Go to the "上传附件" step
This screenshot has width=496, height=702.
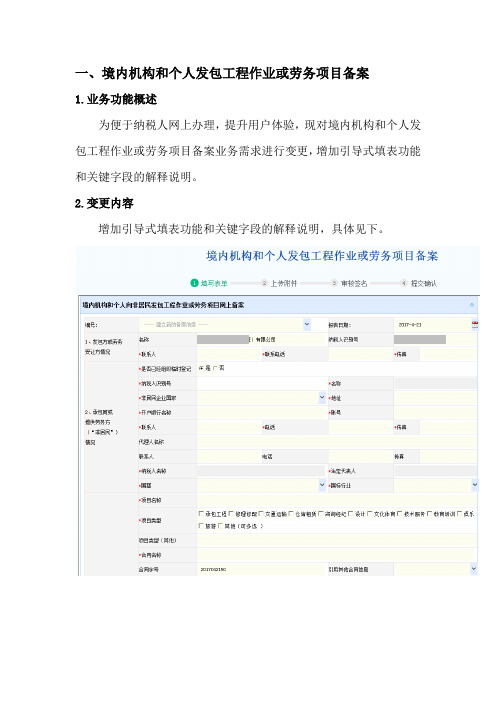click(279, 283)
